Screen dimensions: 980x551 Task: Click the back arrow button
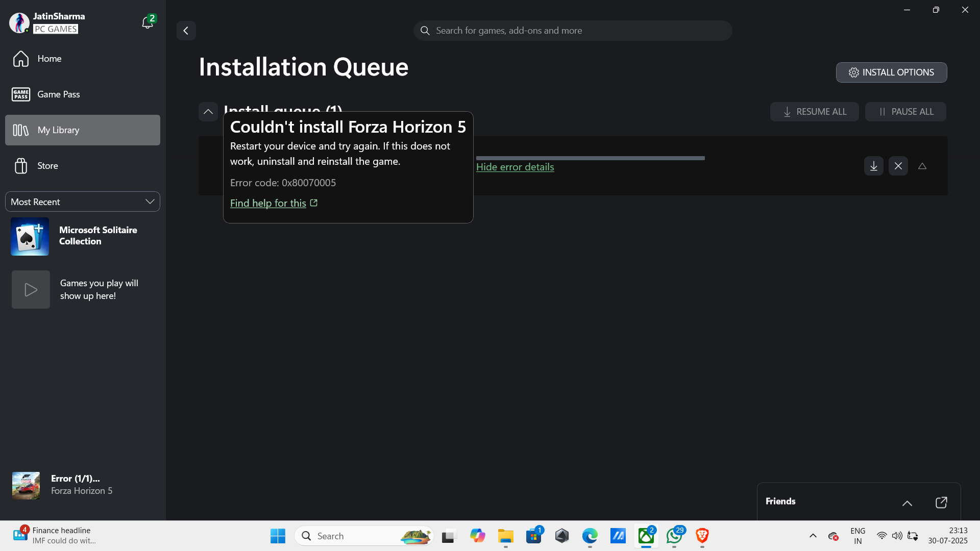[186, 31]
